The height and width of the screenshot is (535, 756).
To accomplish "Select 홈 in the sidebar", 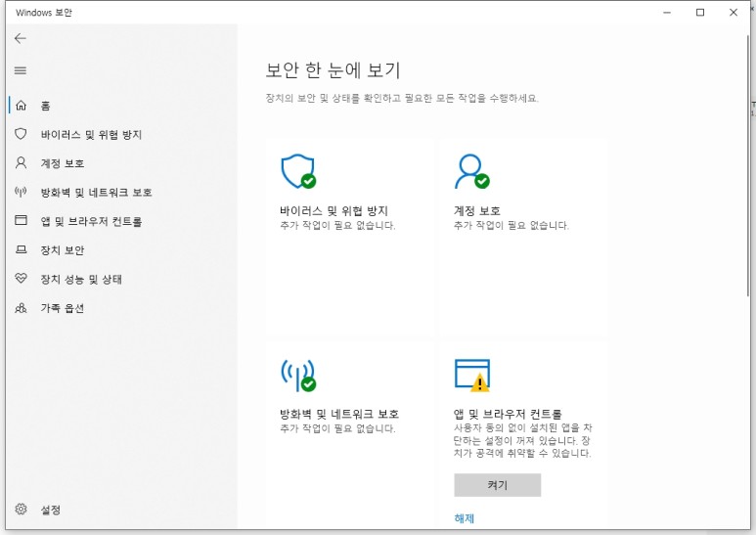I will pos(45,106).
